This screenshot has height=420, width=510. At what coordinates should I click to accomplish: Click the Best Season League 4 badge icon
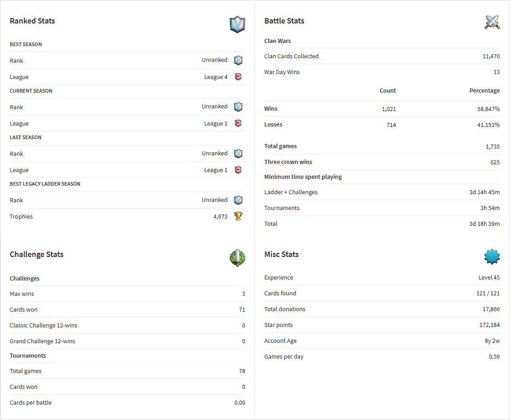[238, 77]
